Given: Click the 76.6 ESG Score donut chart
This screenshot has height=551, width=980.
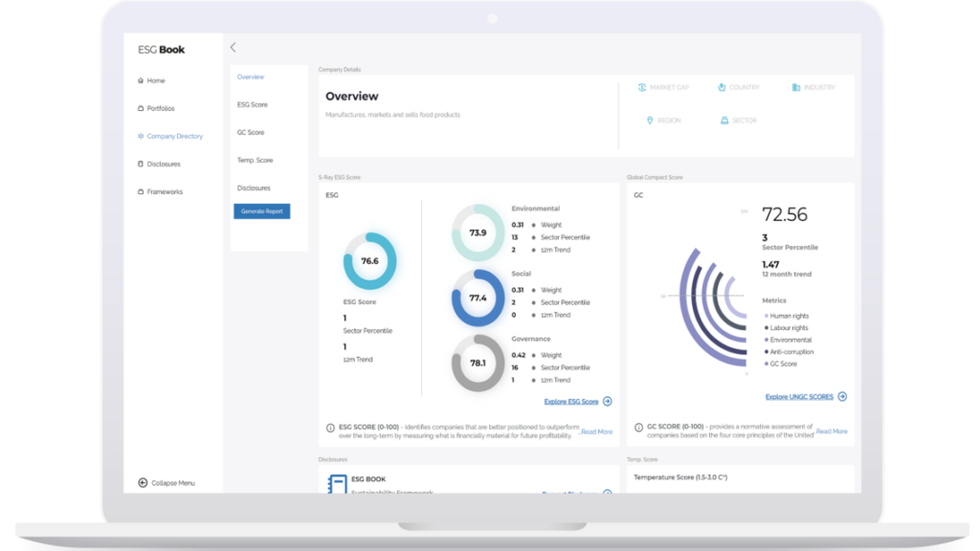Looking at the screenshot, I should click(369, 261).
